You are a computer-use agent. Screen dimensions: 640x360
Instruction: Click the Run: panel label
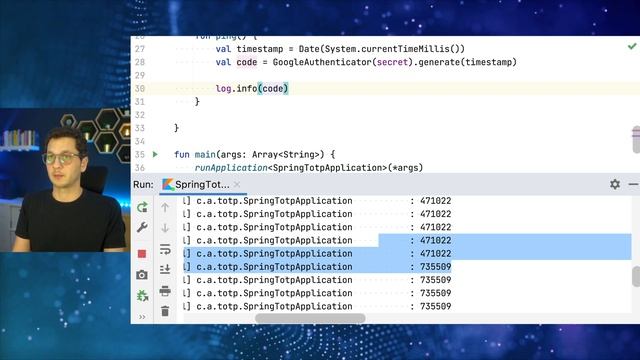click(143, 184)
